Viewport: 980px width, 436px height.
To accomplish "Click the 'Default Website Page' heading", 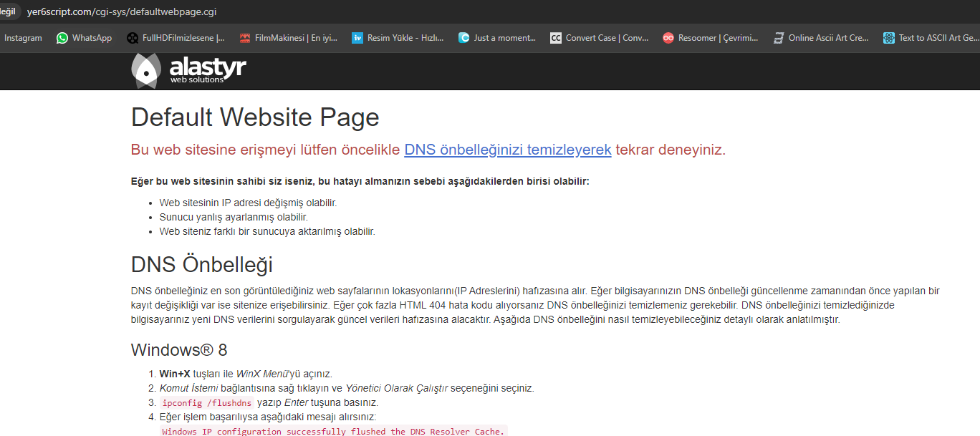I will pos(255,117).
